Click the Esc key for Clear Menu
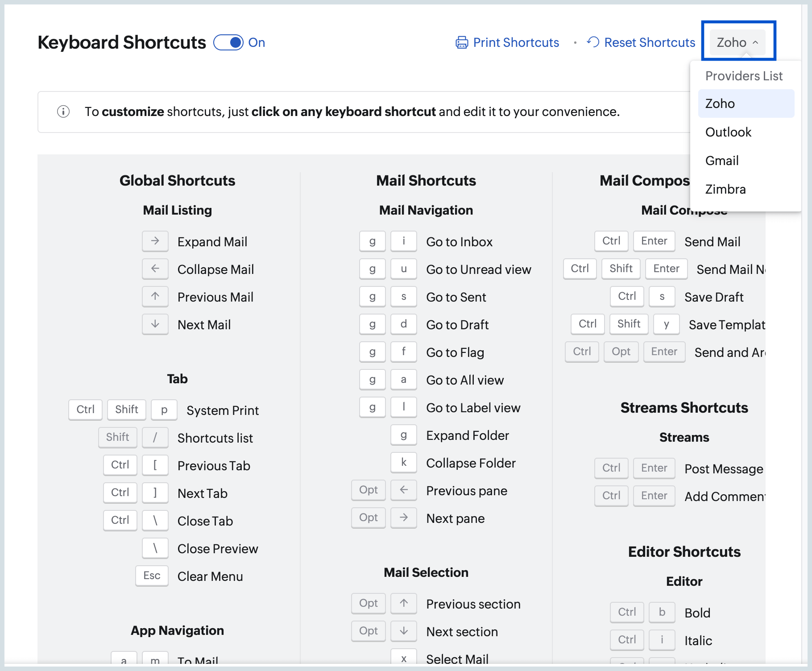812x671 pixels. pyautogui.click(x=151, y=576)
